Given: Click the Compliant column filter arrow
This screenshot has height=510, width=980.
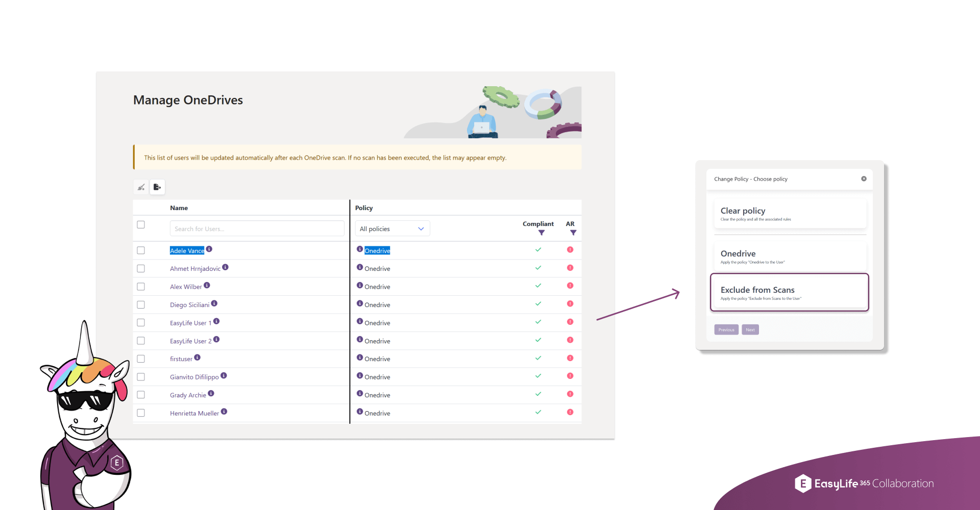Looking at the screenshot, I should pos(541,233).
